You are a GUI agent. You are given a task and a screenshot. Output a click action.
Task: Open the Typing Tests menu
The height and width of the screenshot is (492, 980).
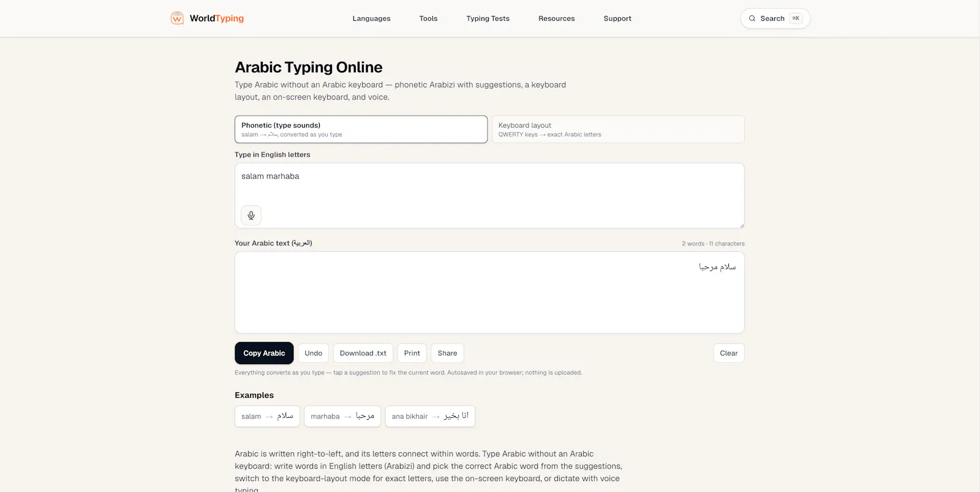488,18
